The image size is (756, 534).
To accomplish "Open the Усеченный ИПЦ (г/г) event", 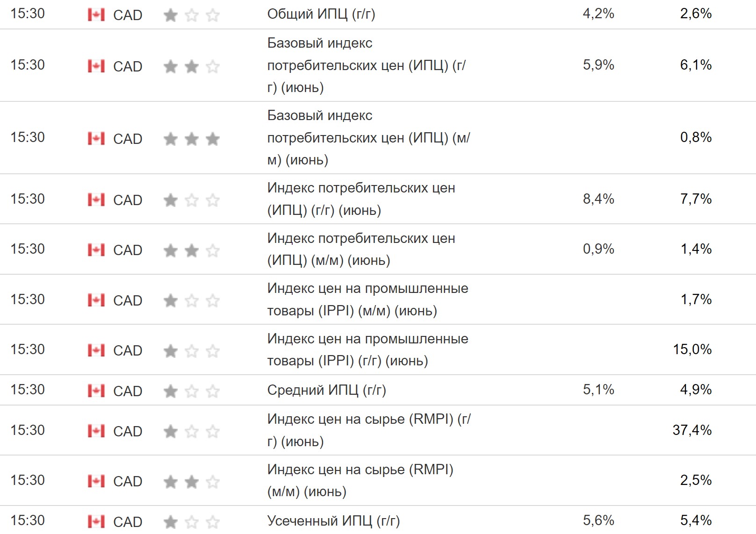I will point(333,520).
